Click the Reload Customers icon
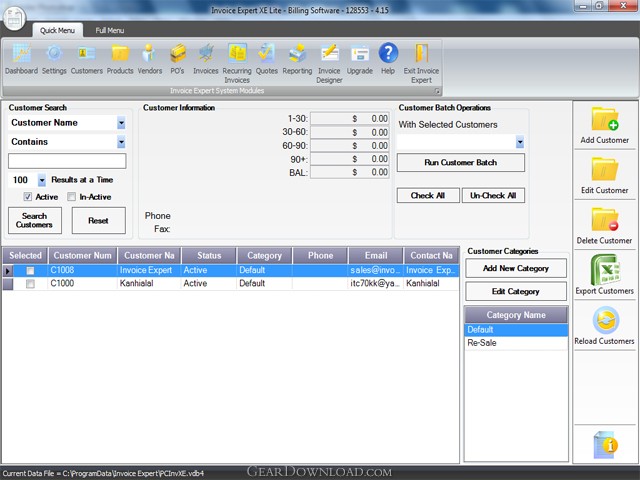The height and width of the screenshot is (480, 640). (x=606, y=320)
